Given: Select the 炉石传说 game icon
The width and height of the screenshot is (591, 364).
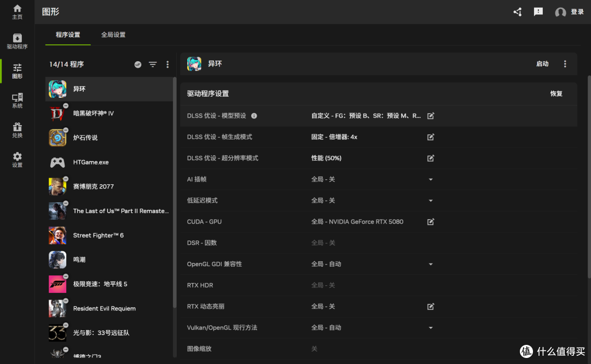Looking at the screenshot, I should 57,138.
